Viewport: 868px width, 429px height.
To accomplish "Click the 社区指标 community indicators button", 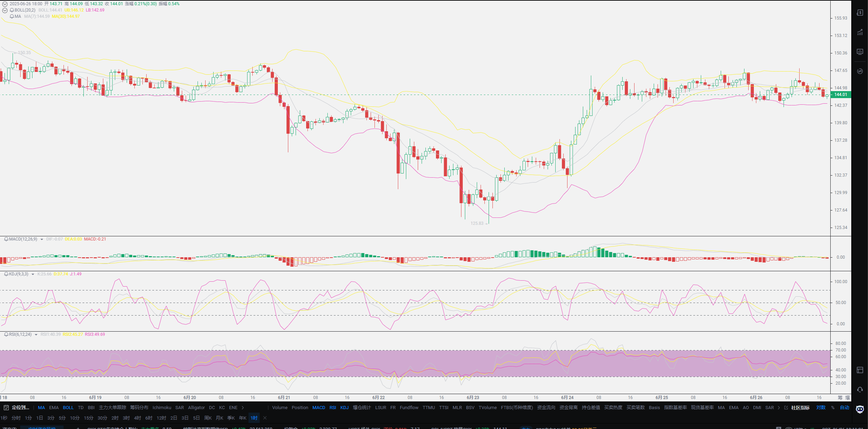I will [800, 408].
